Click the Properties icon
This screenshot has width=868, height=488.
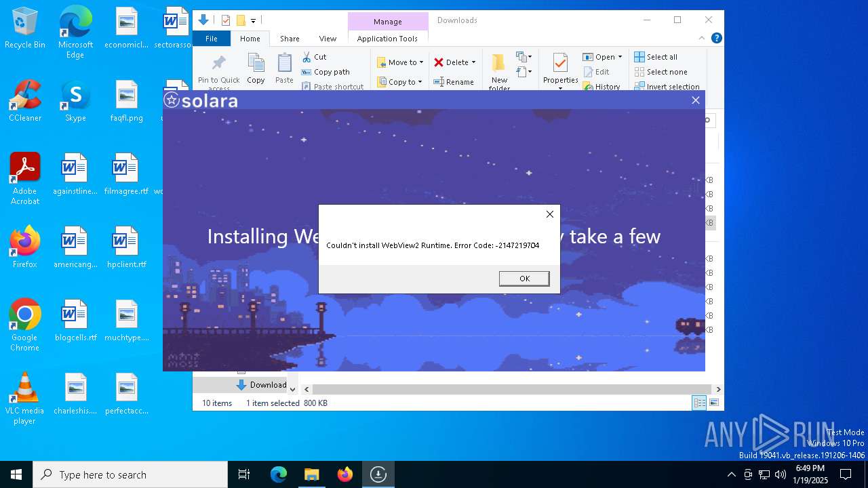[x=560, y=64]
